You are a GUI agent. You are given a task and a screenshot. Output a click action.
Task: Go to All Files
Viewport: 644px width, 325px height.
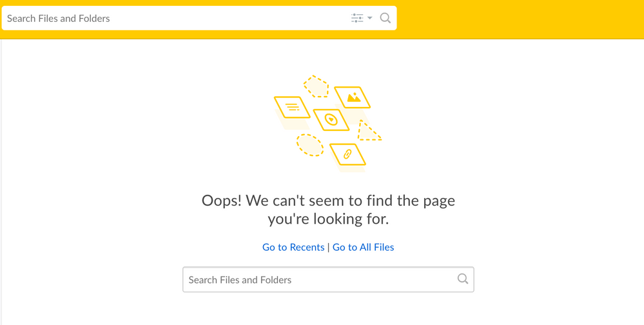coord(363,248)
